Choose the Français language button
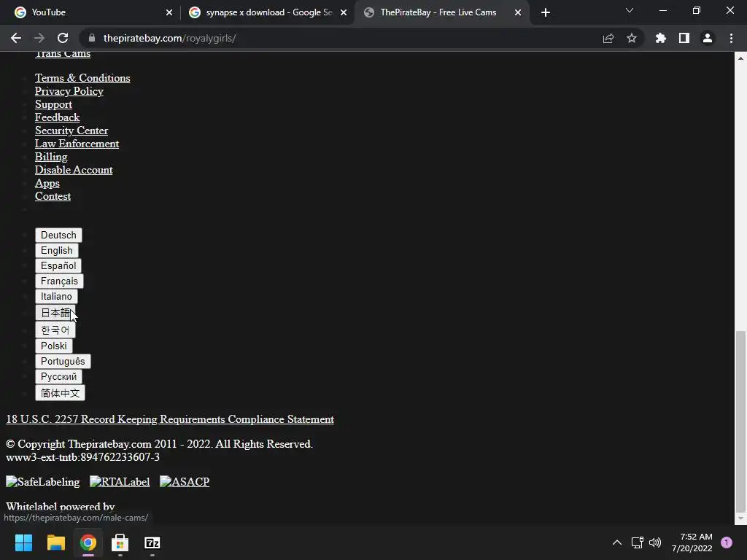 [59, 281]
